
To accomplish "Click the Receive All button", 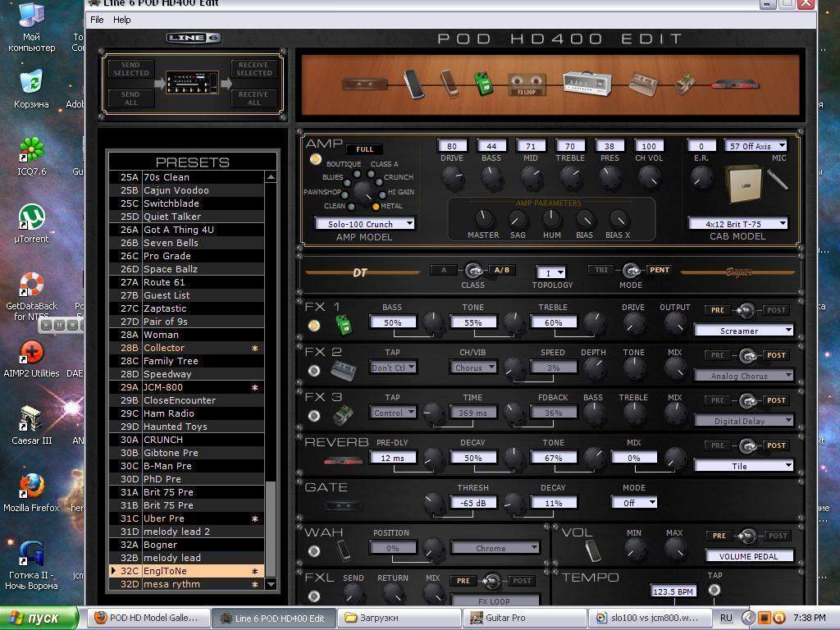I will (x=253, y=98).
